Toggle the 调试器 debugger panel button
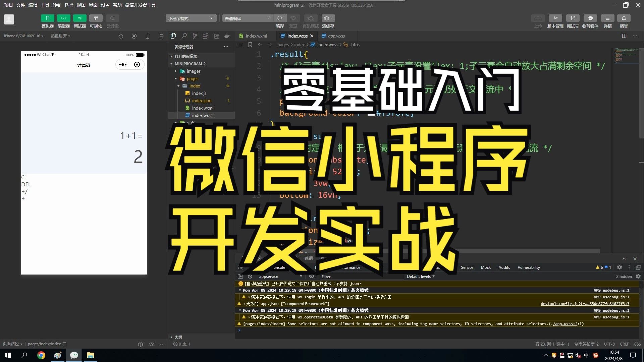The height and width of the screenshot is (362, 644). [x=79, y=18]
